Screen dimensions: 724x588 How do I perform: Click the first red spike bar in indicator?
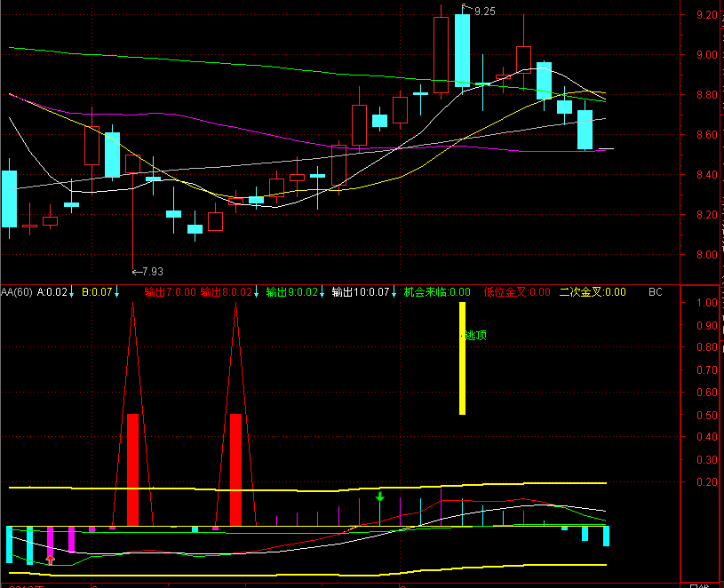click(132, 469)
